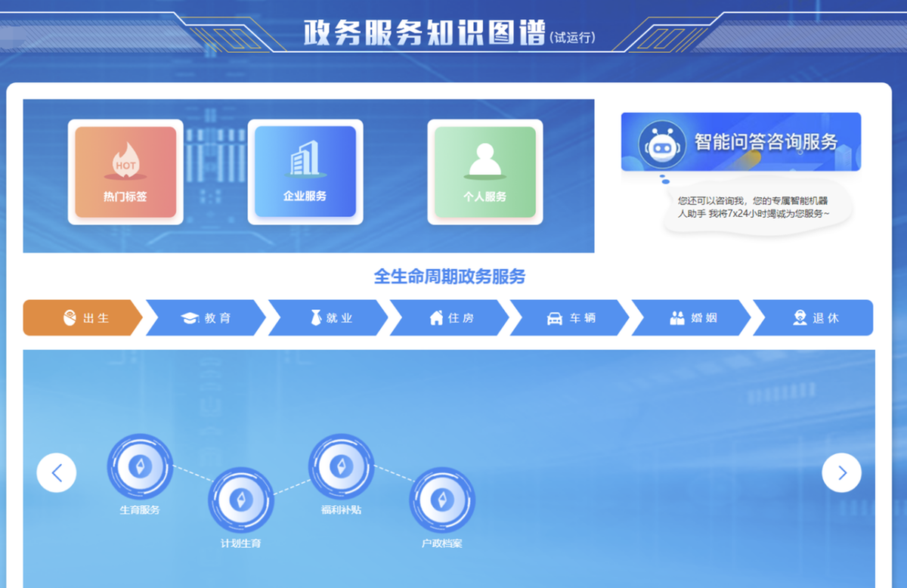Open the 企业服务 enterprise services card
Image resolution: width=907 pixels, height=588 pixels.
[305, 172]
